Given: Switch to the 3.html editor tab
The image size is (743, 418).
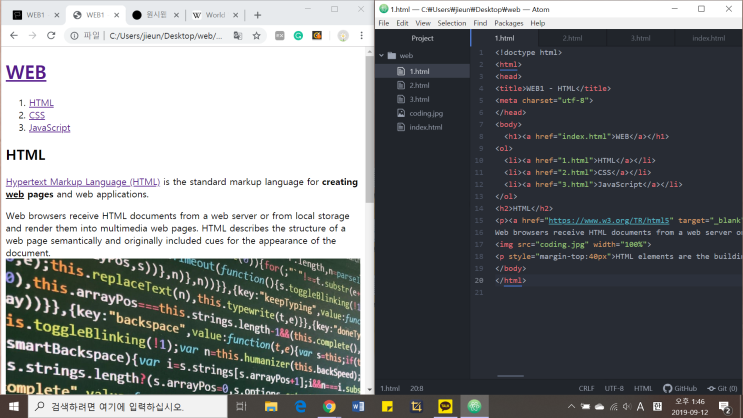Looking at the screenshot, I should (x=640, y=38).
